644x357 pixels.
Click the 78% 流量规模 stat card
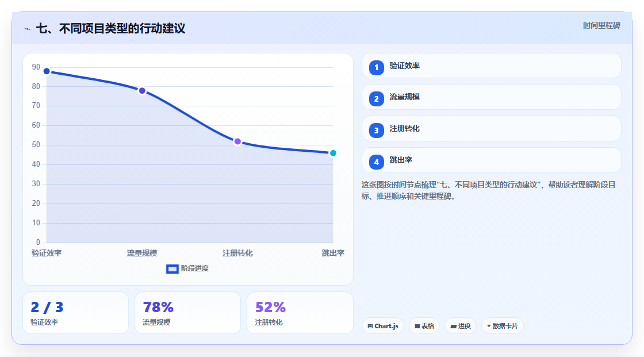[x=187, y=313]
